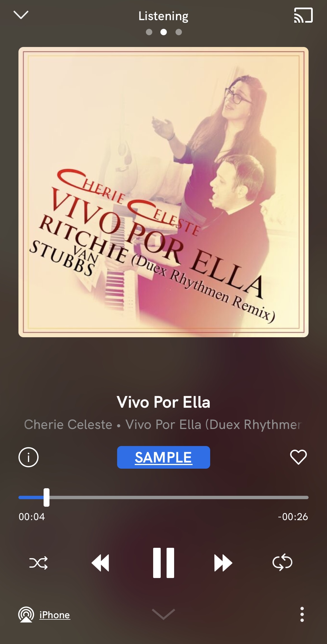Switch to the first page dot
This screenshot has height=644, width=327.
coord(149,32)
